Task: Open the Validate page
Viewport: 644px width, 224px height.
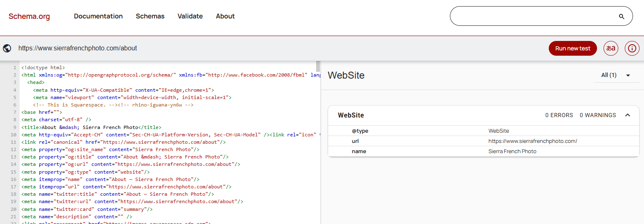Action: click(190, 16)
